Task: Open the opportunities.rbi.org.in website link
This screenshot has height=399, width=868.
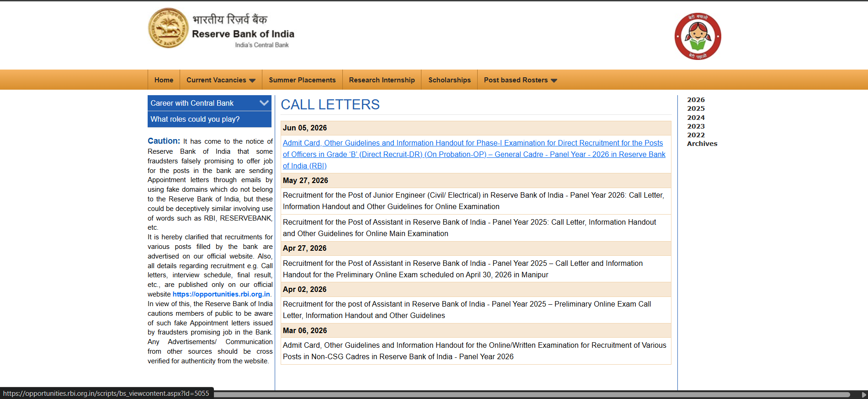Action: click(x=221, y=294)
